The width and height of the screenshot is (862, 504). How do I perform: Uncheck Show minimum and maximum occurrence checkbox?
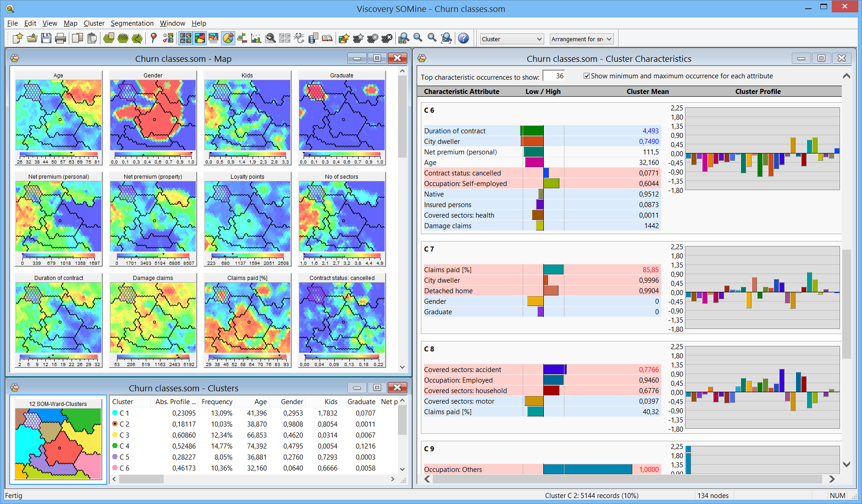pyautogui.click(x=586, y=76)
